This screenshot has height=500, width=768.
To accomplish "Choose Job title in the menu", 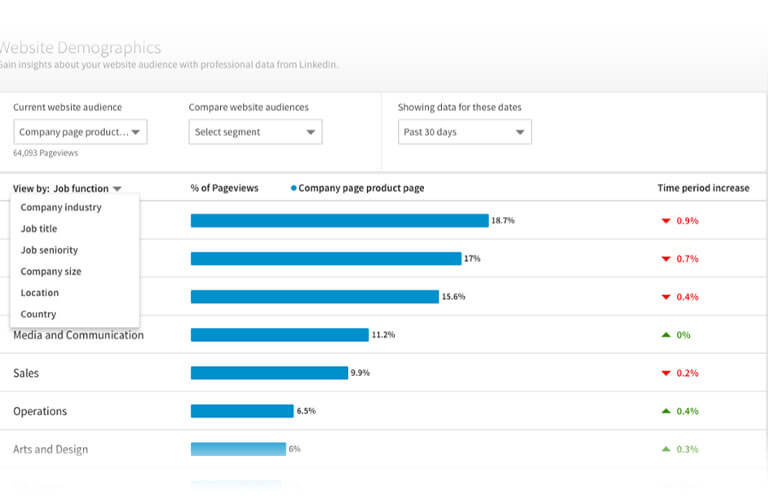I will pyautogui.click(x=41, y=229).
